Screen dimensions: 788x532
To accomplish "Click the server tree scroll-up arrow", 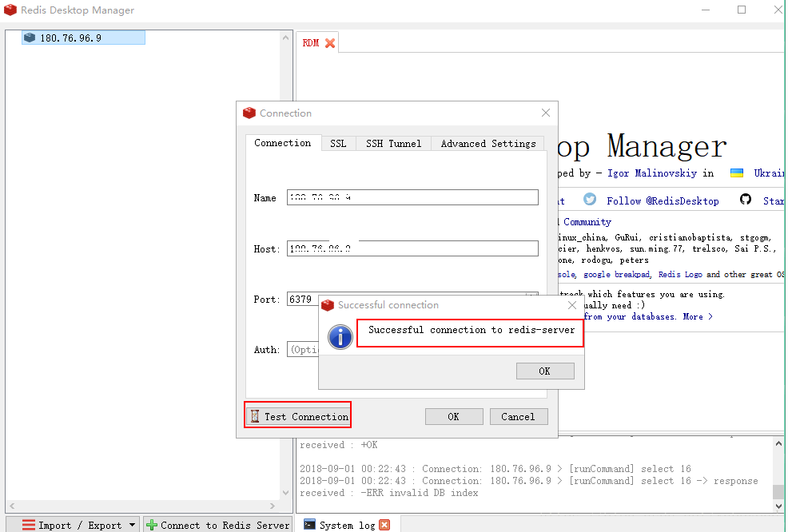I will [x=285, y=38].
